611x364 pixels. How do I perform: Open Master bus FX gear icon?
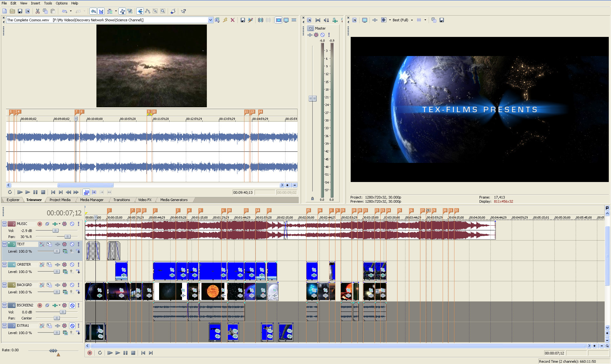click(316, 35)
